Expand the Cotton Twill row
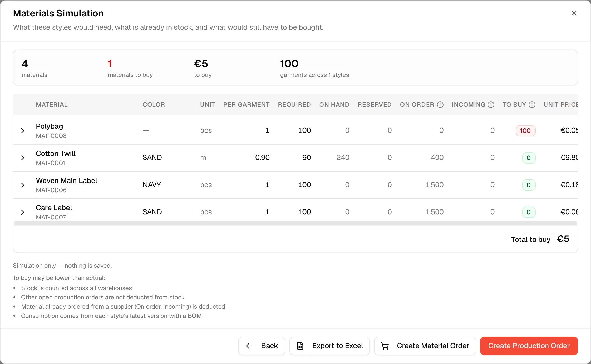The width and height of the screenshot is (591, 364). pyautogui.click(x=23, y=158)
